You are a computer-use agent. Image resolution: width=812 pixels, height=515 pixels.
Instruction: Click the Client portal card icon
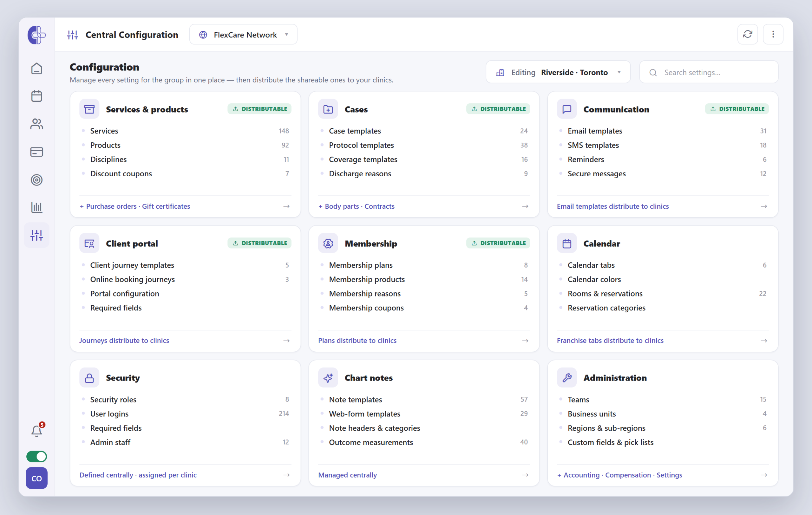(89, 243)
